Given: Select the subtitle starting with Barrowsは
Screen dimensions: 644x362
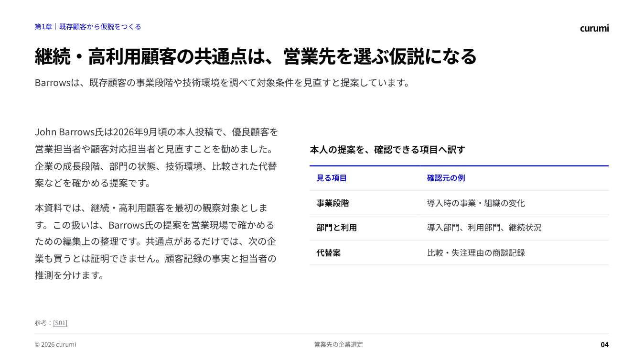Looking at the screenshot, I should pyautogui.click(x=223, y=82).
